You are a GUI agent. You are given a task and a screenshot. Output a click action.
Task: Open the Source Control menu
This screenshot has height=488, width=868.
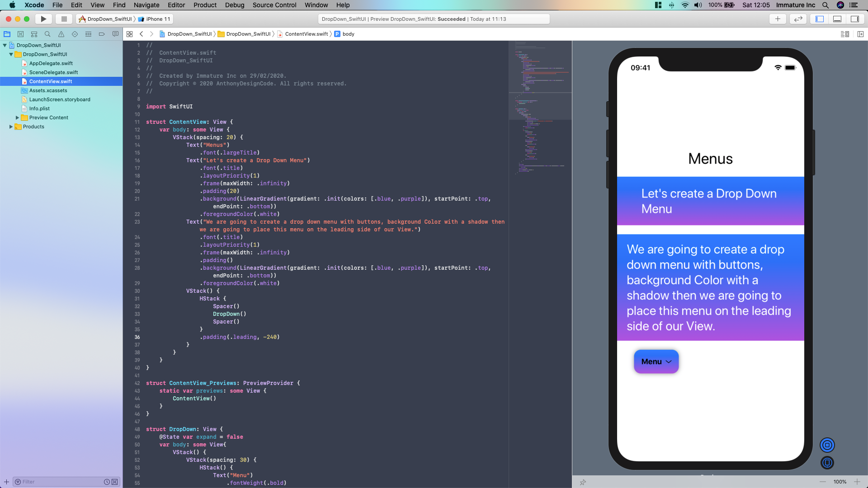coord(274,5)
